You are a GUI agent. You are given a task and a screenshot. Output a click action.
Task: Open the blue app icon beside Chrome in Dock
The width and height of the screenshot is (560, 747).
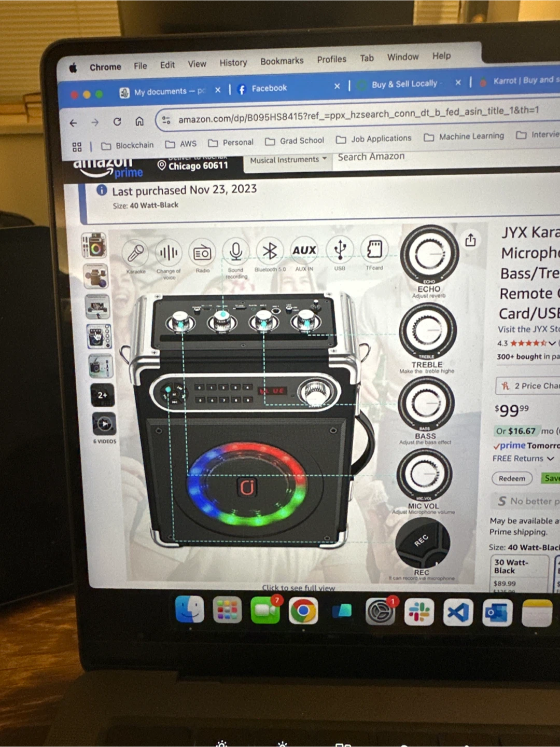(342, 611)
